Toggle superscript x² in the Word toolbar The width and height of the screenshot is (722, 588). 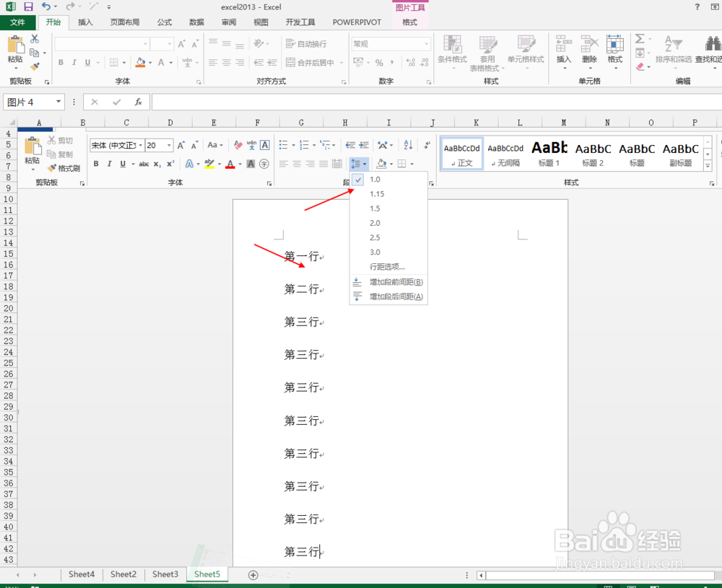pos(170,163)
